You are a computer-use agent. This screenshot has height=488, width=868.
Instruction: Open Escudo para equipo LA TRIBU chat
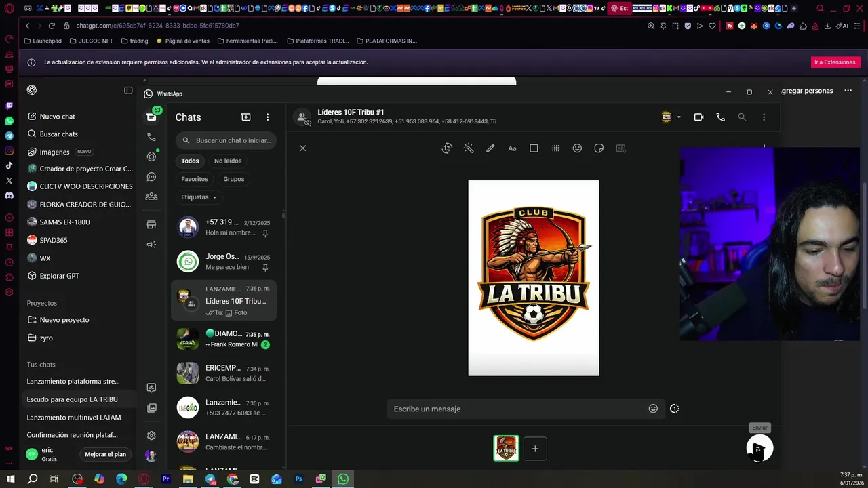72,399
